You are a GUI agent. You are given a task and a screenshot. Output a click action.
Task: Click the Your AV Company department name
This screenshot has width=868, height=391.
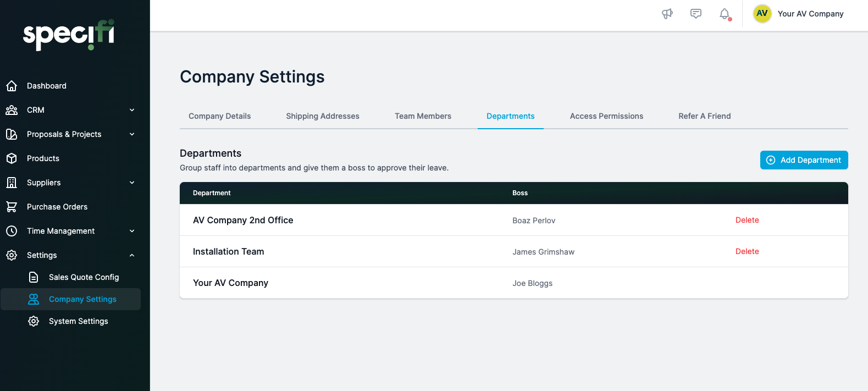[x=230, y=283]
